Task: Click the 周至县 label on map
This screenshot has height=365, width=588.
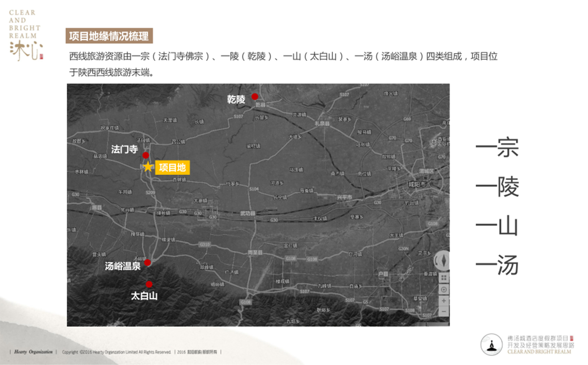Action: [255, 252]
